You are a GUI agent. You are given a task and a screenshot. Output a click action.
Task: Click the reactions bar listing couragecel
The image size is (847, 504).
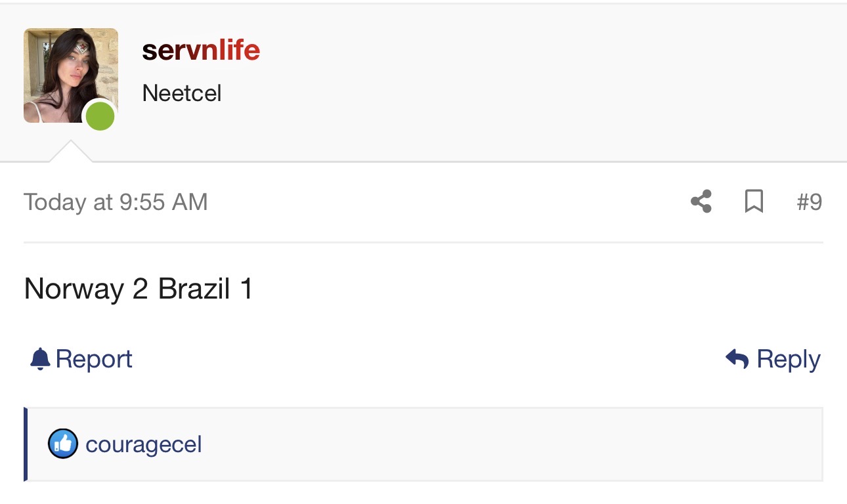coord(423,444)
